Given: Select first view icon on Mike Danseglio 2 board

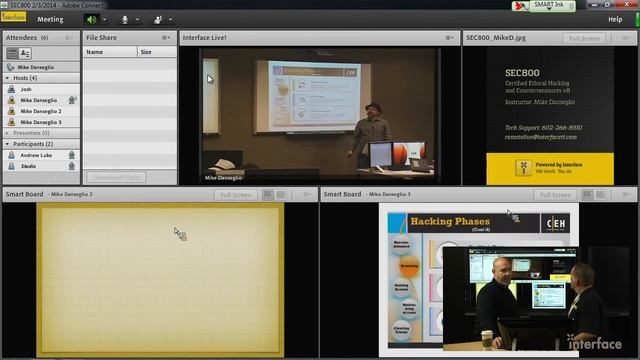Looking at the screenshot, I should point(268,195).
